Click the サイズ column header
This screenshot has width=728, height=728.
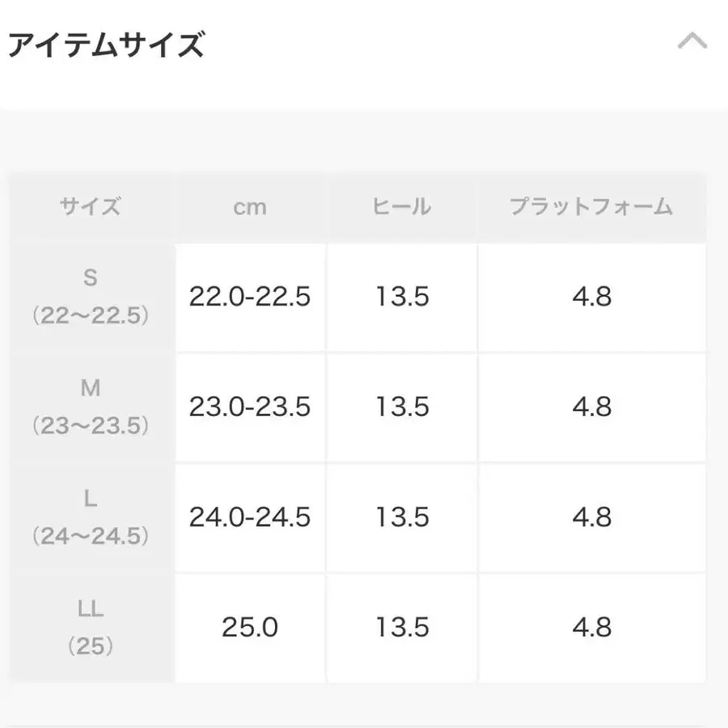tap(91, 207)
